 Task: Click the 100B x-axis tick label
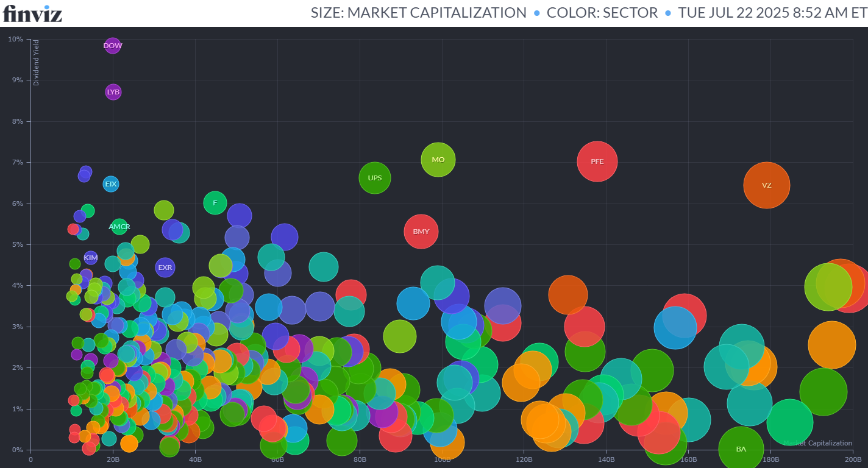[442, 459]
